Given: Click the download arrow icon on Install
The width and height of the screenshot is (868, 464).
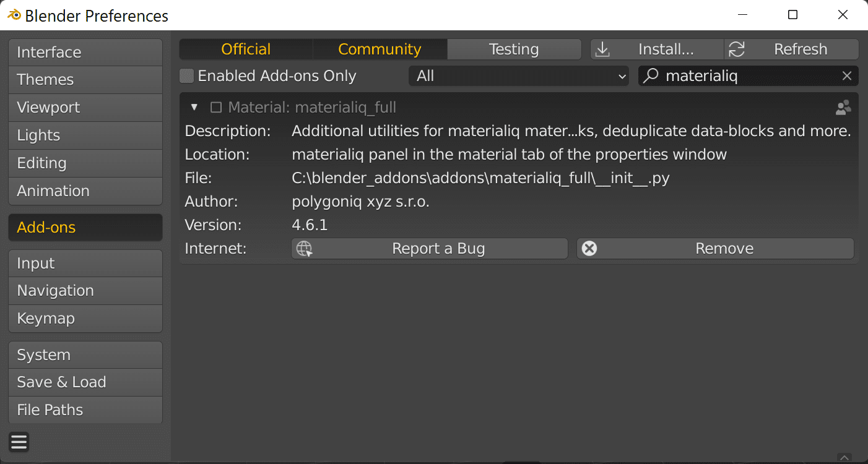Looking at the screenshot, I should 602,49.
